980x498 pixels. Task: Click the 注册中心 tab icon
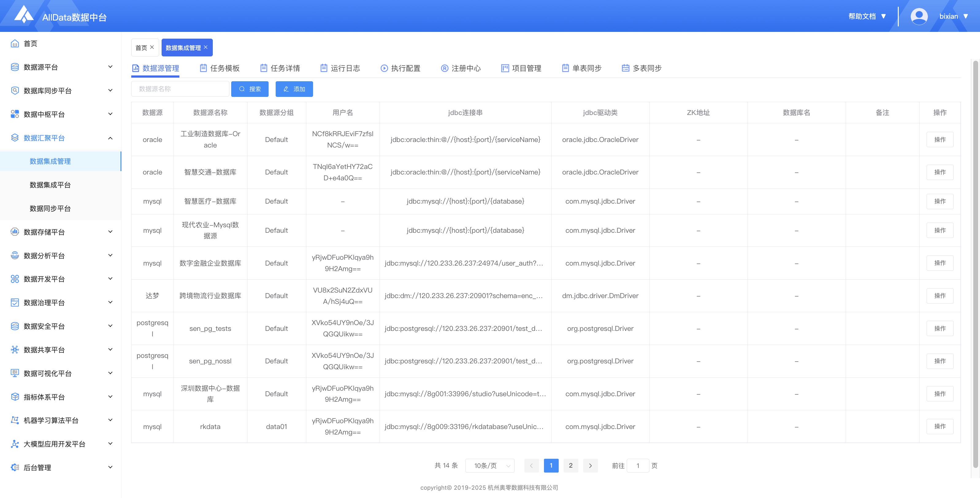444,68
